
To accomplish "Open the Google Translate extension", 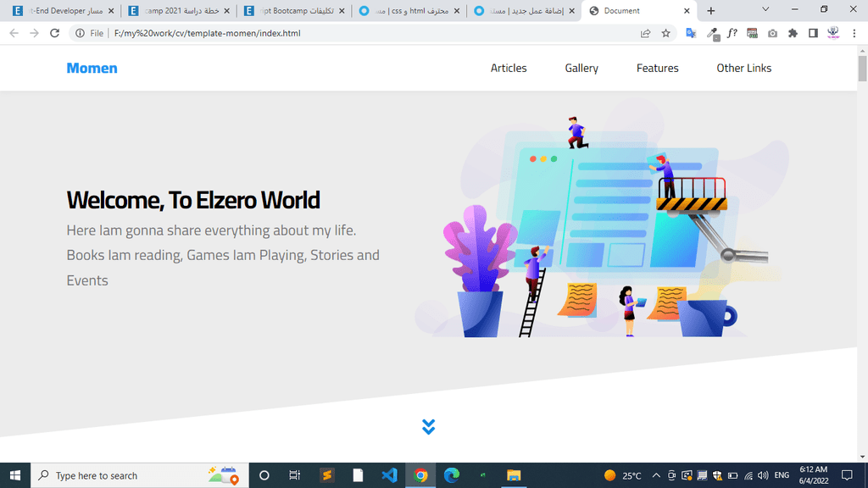I will 691,33.
